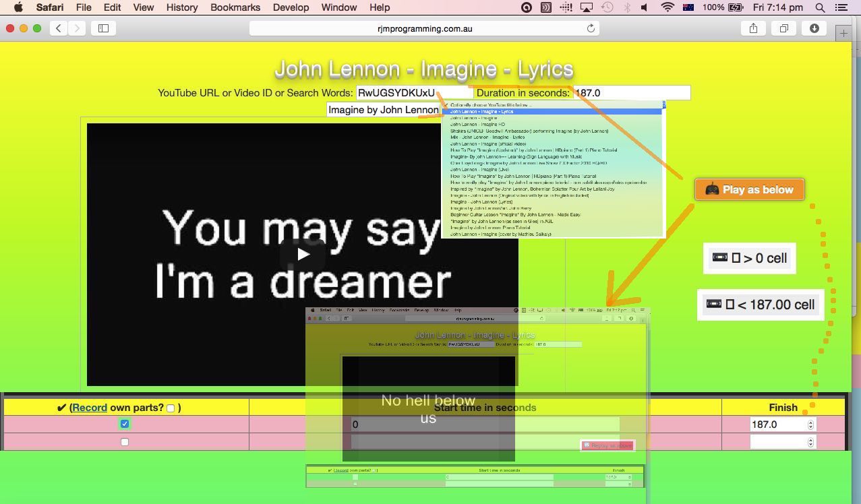Open Time Machine status icon
The image size is (861, 504).
(607, 7)
